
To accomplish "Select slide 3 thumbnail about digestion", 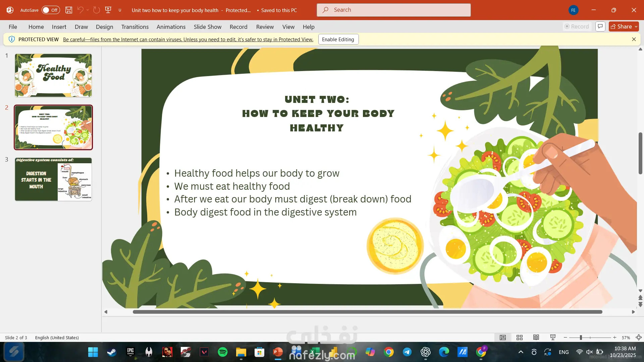I will click(x=53, y=179).
